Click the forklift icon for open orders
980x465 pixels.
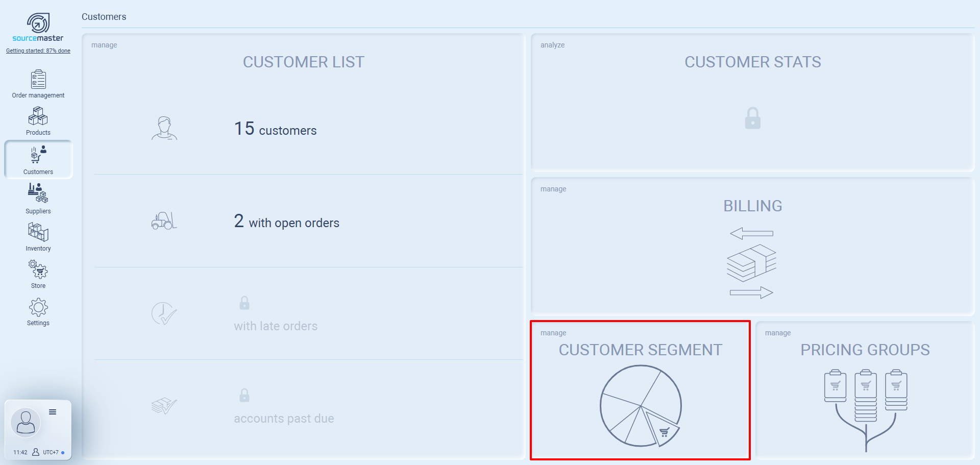[x=164, y=221]
